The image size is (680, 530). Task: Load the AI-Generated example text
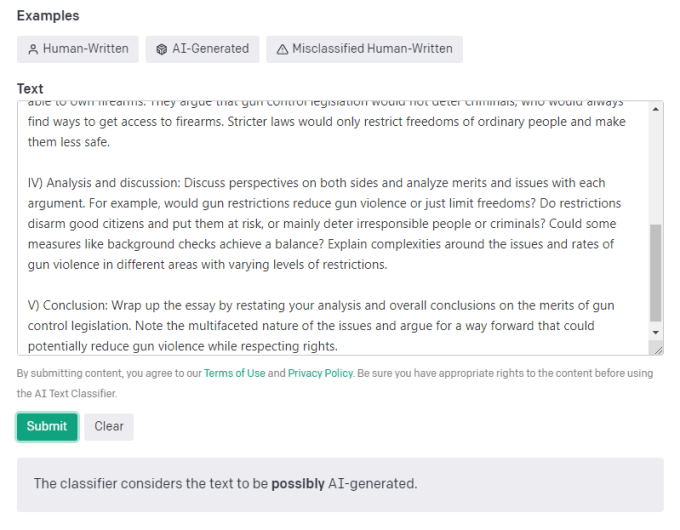pos(203,49)
